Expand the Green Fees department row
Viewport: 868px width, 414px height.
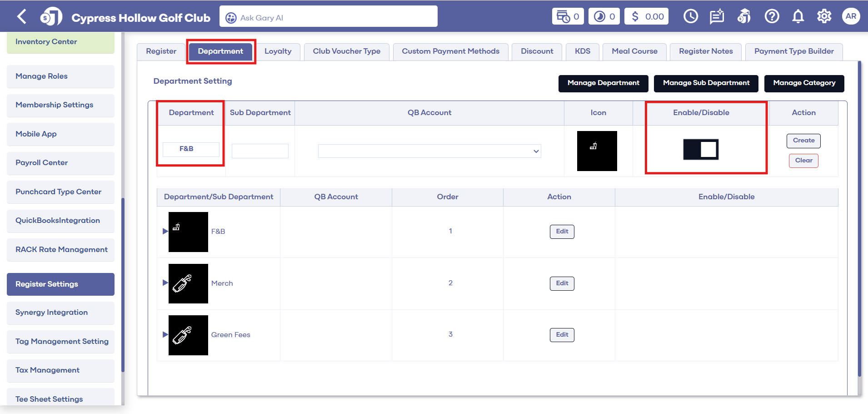coord(165,334)
